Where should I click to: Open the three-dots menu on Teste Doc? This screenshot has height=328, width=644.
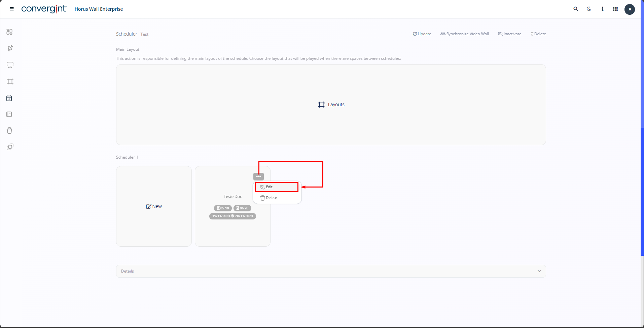pos(258,176)
